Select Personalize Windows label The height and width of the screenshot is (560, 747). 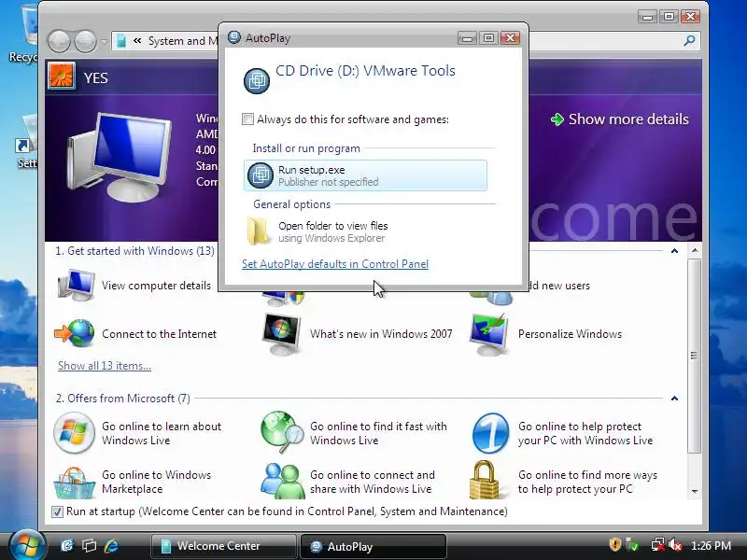[x=570, y=334]
